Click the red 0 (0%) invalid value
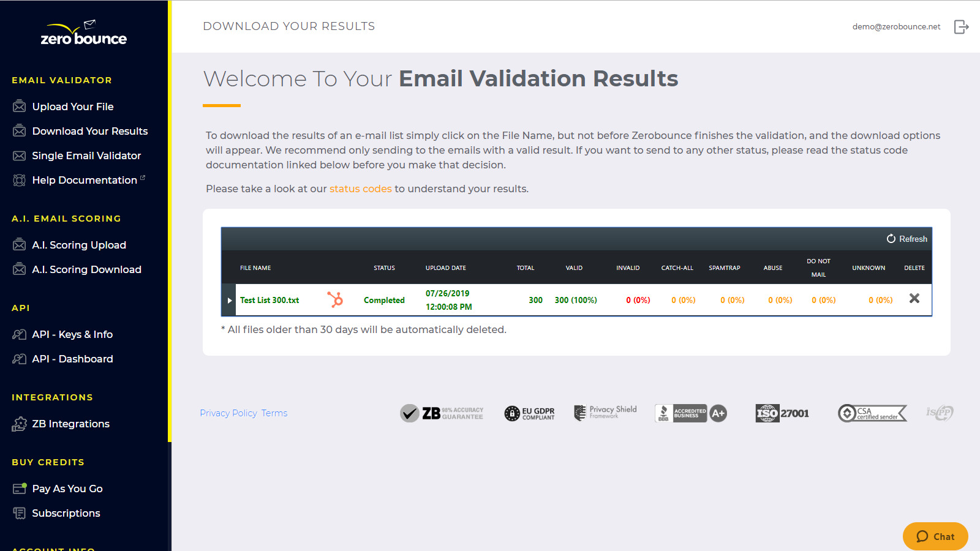This screenshot has height=551, width=980. (638, 301)
